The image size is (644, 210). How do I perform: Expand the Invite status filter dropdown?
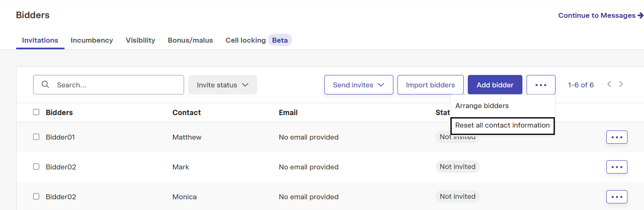tap(223, 85)
